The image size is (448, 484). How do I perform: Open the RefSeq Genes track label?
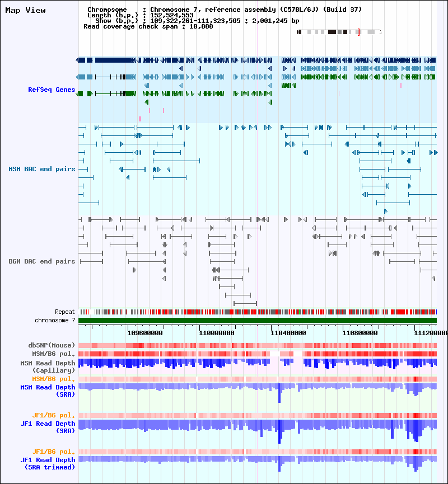52,90
